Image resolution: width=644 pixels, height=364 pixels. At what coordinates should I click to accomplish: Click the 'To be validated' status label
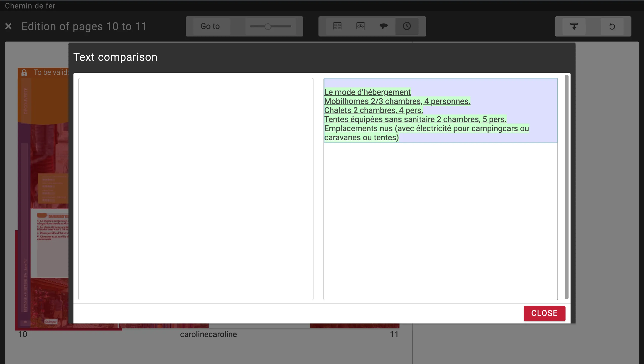51,72
